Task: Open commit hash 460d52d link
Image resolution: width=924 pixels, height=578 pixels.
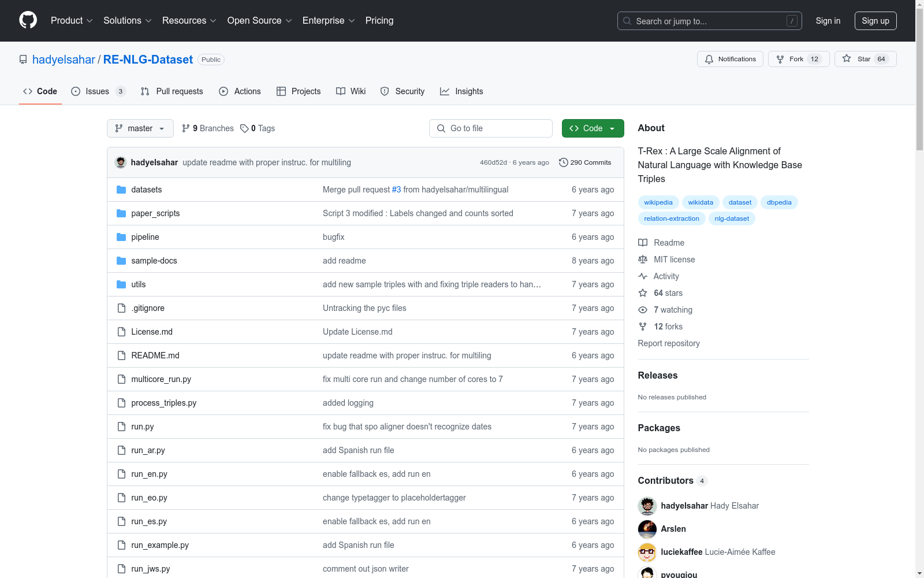Action: pos(493,162)
